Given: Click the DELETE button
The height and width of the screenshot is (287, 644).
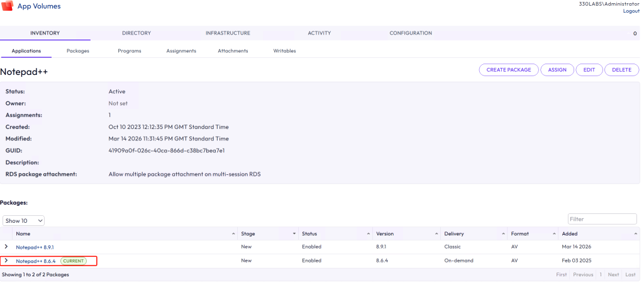Looking at the screenshot, I should 622,70.
